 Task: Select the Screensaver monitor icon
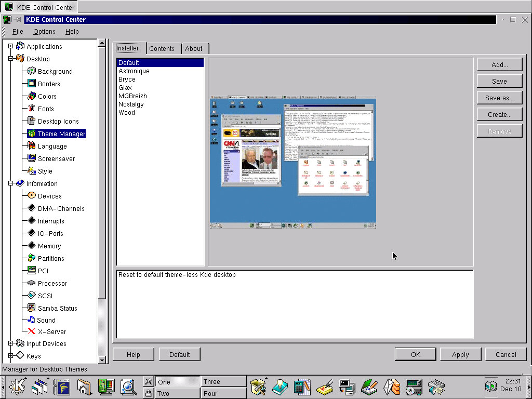tap(32, 158)
